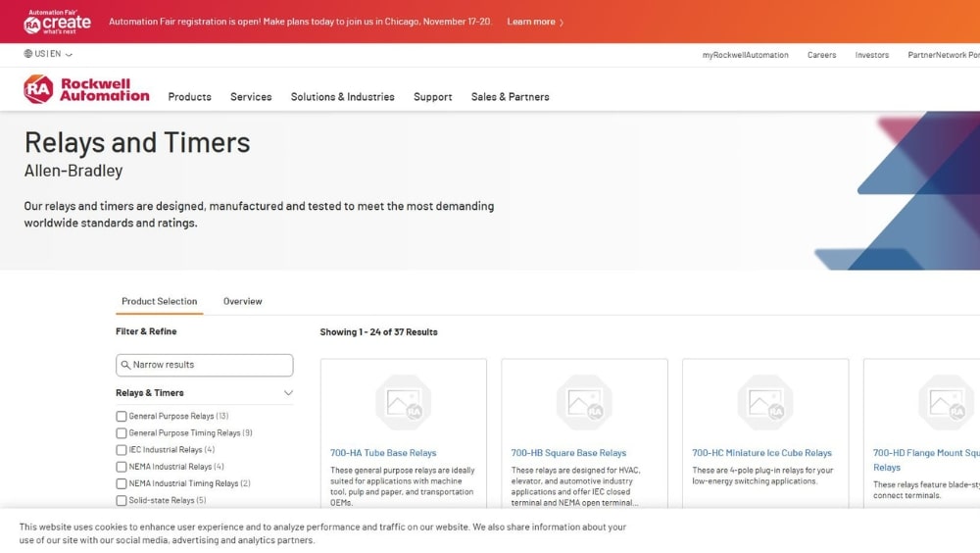Go to myRockwellAutomation
980x553 pixels.
[x=745, y=55]
